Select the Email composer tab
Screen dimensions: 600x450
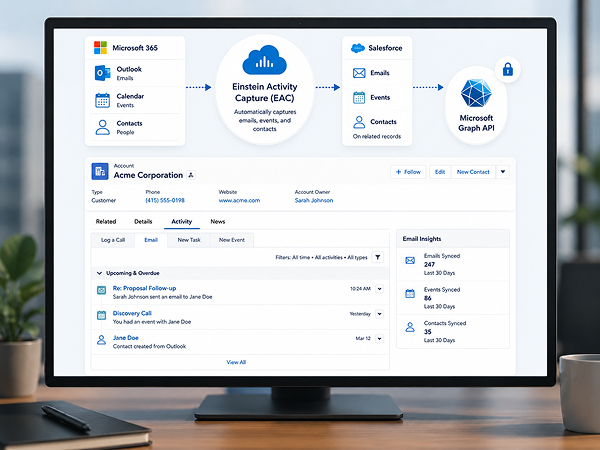(151, 240)
